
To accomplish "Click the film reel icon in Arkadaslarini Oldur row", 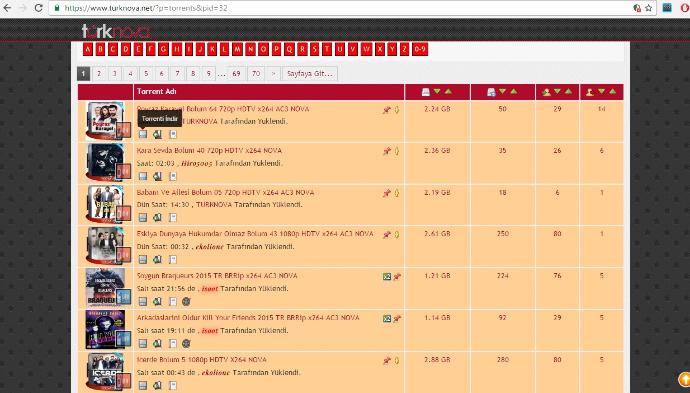I will pyautogui.click(x=186, y=343).
